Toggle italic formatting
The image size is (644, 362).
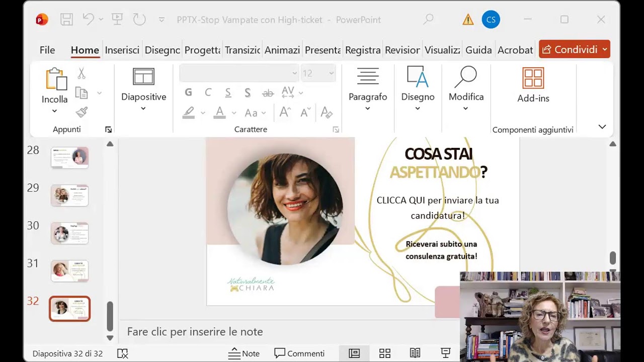coord(208,93)
